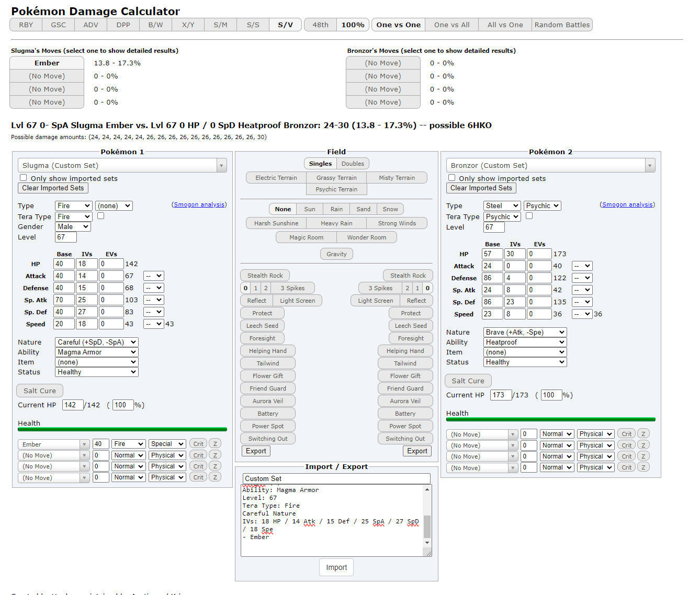The image size is (700, 595).
Task: Enable Tera Type checkbox for Bronzor
Action: (529, 215)
